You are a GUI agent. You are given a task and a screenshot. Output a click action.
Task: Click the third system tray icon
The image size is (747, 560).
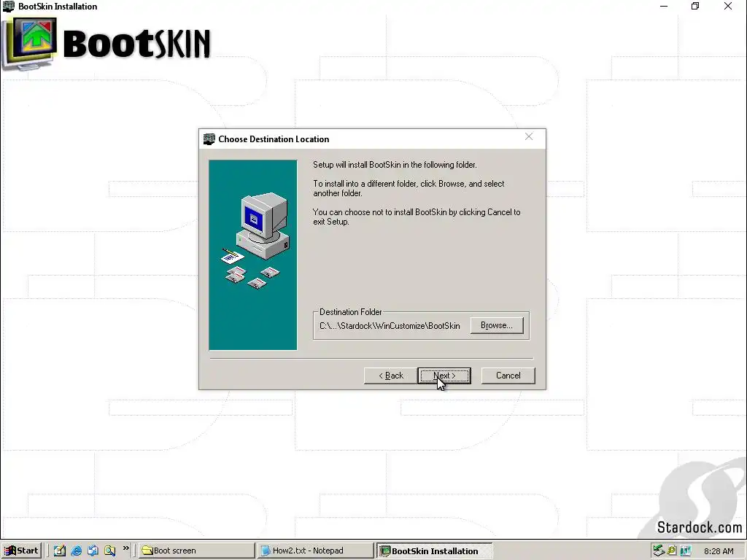[686, 551]
